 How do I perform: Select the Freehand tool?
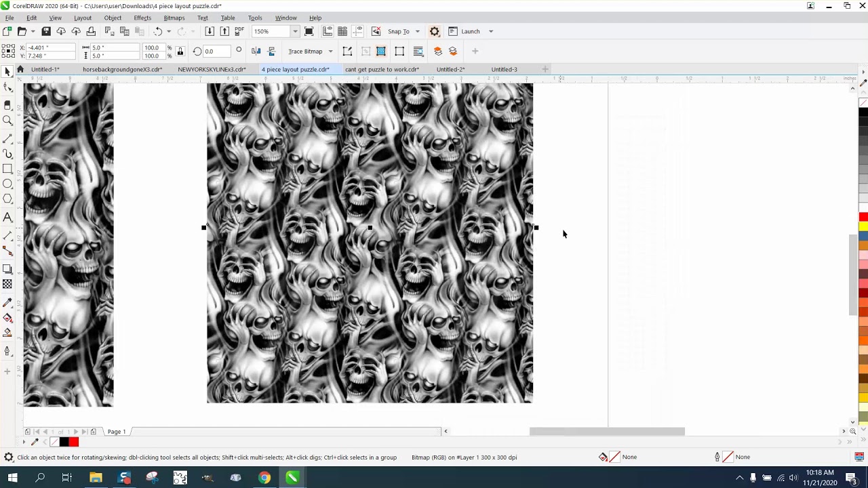(7, 138)
